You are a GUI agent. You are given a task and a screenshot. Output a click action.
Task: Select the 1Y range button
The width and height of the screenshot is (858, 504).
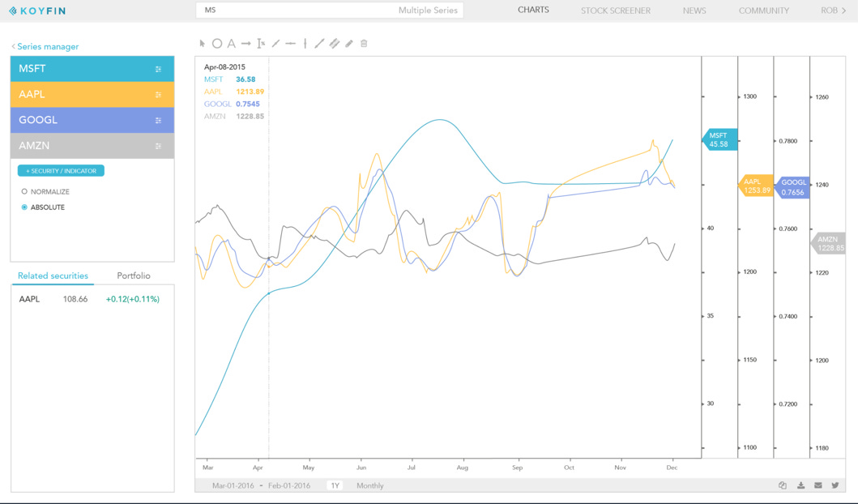point(335,485)
